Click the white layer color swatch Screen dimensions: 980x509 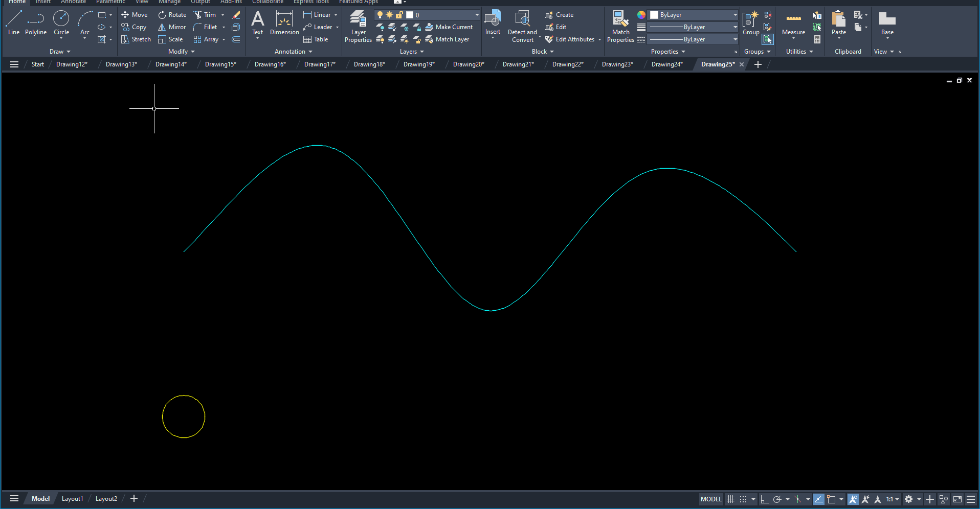tap(410, 15)
